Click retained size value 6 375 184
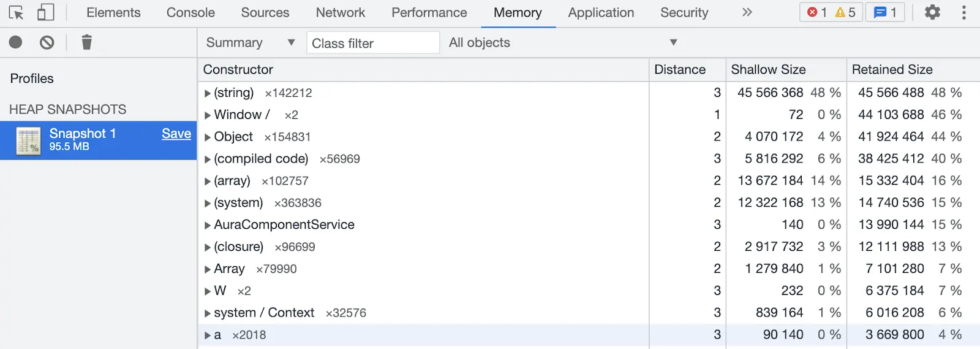The height and width of the screenshot is (349, 980). 895,291
